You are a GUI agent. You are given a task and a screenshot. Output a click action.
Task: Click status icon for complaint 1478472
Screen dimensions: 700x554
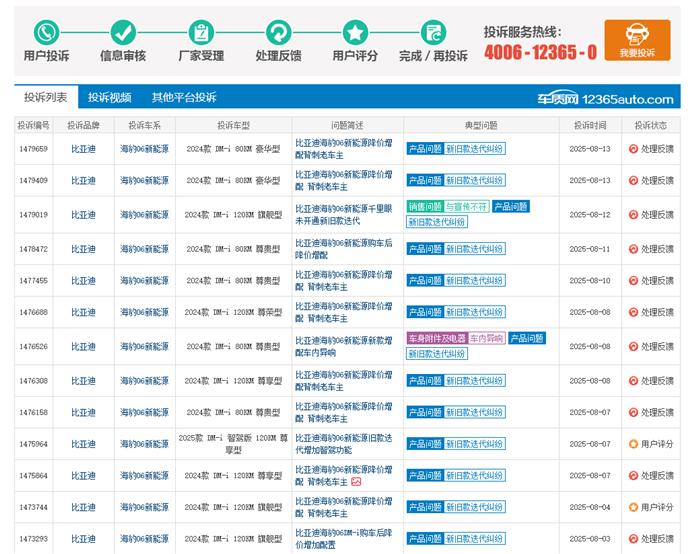(633, 249)
